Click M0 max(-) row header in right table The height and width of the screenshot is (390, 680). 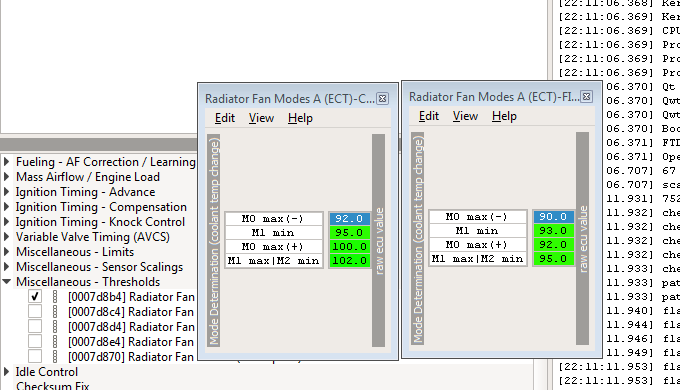pos(477,216)
